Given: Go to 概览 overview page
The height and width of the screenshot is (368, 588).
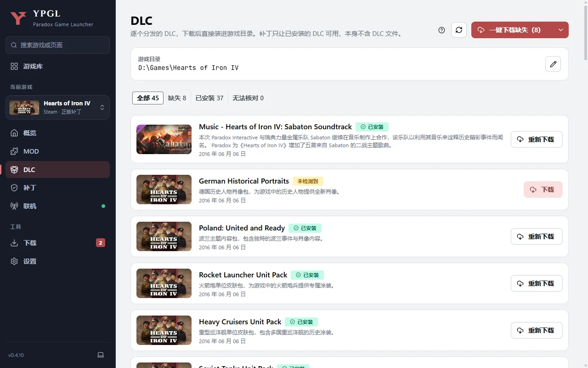Looking at the screenshot, I should coord(57,133).
